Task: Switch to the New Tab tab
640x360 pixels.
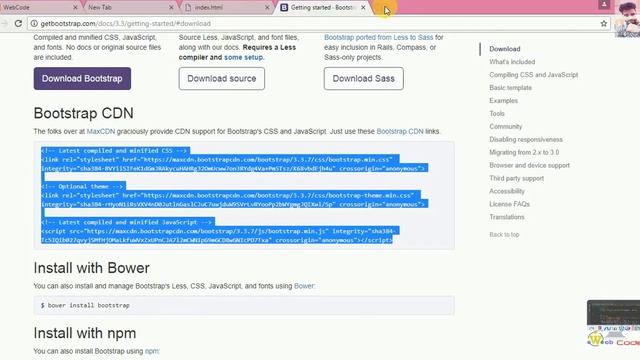Action: (x=131, y=7)
